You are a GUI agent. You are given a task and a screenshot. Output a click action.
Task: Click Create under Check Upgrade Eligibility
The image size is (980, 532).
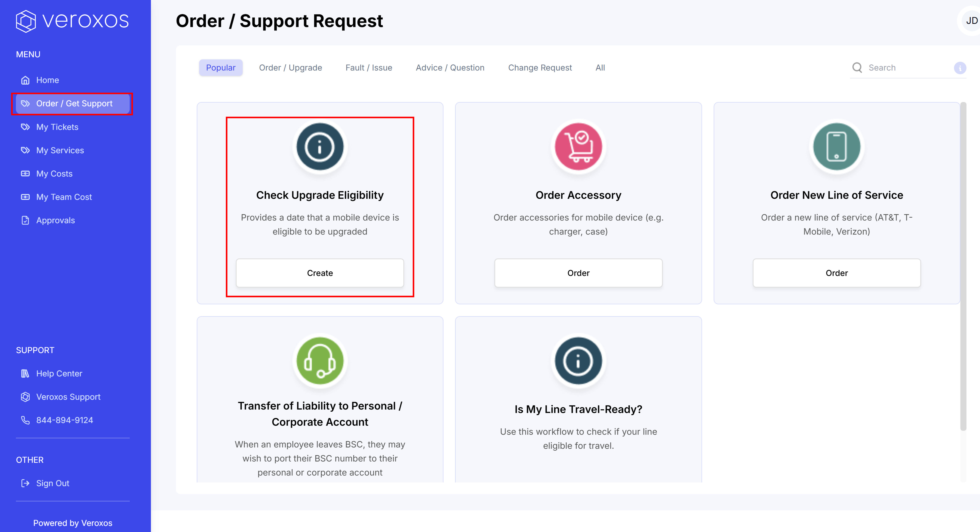point(320,273)
